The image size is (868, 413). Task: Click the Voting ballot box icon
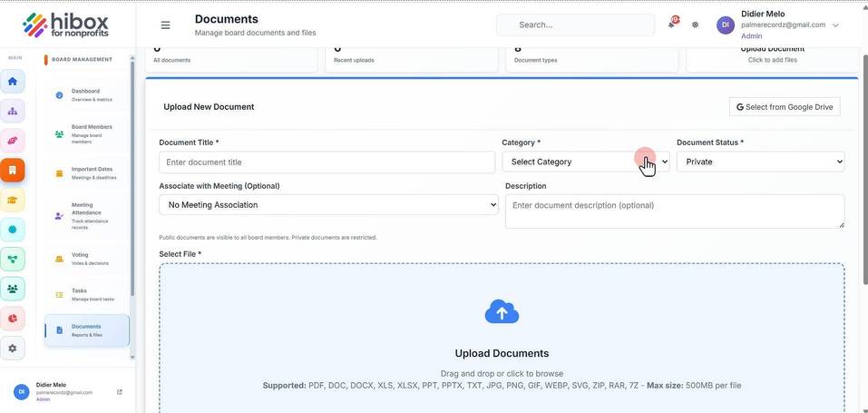pos(59,259)
